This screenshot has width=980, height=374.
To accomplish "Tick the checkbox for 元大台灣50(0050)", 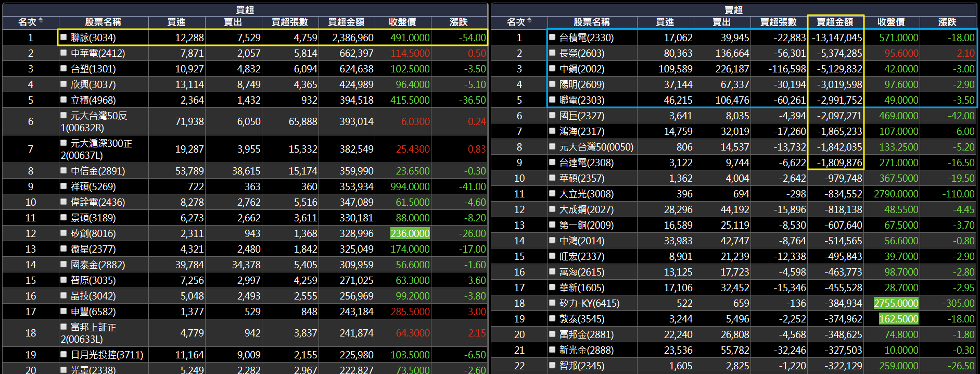I will coord(552,146).
